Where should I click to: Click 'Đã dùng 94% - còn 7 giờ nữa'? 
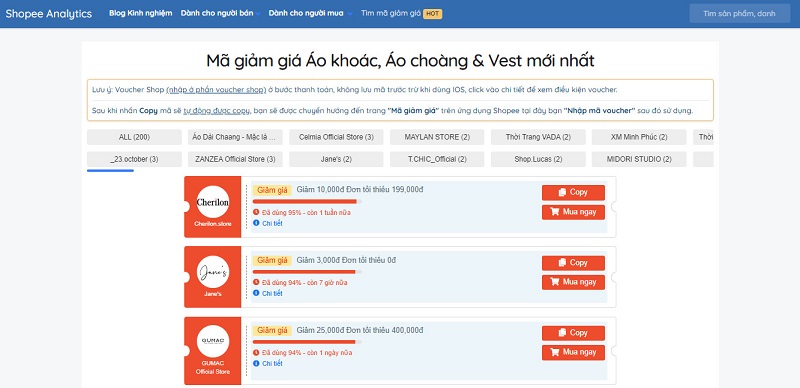click(305, 282)
